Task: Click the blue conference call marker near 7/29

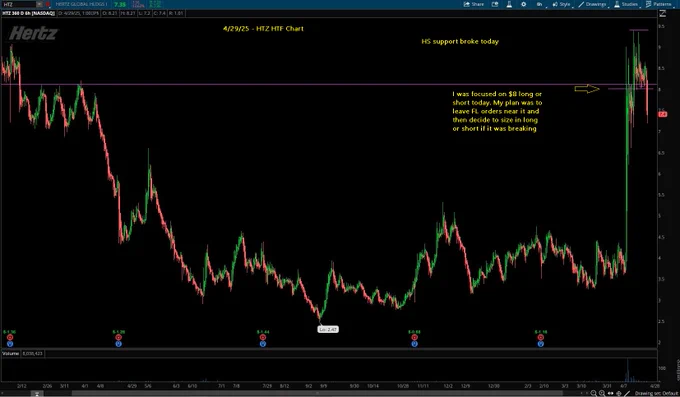Action: [x=263, y=344]
